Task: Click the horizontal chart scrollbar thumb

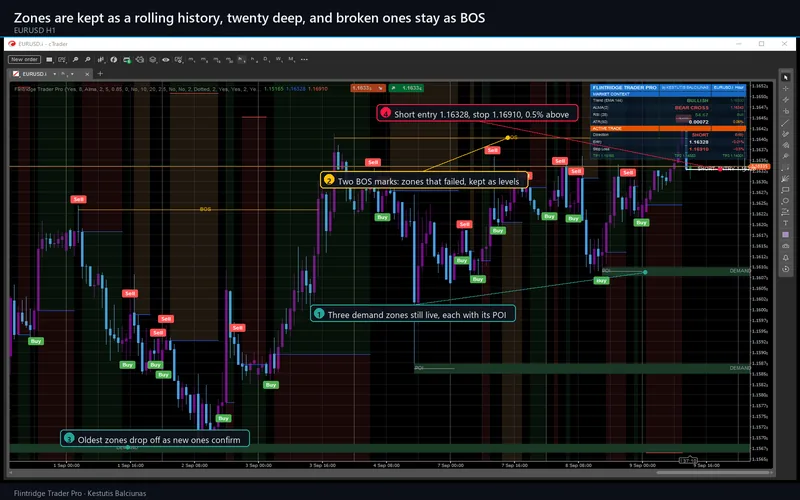Action: 713,473
